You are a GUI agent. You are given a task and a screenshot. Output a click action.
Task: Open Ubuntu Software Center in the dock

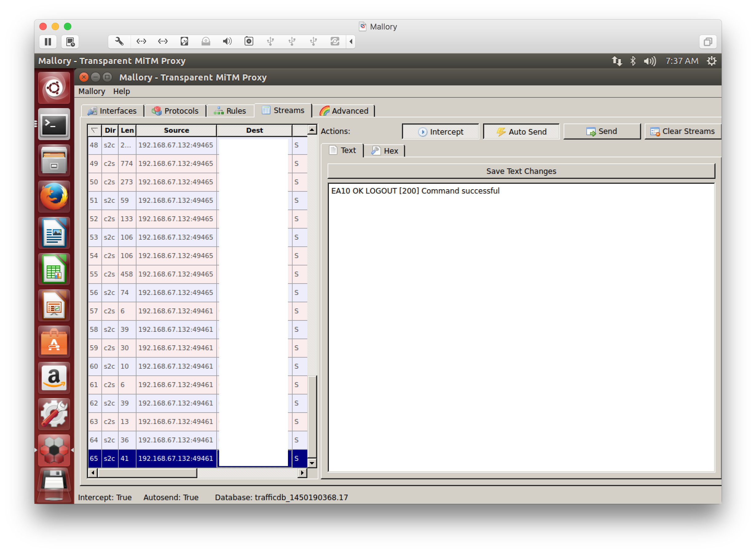coord(54,342)
